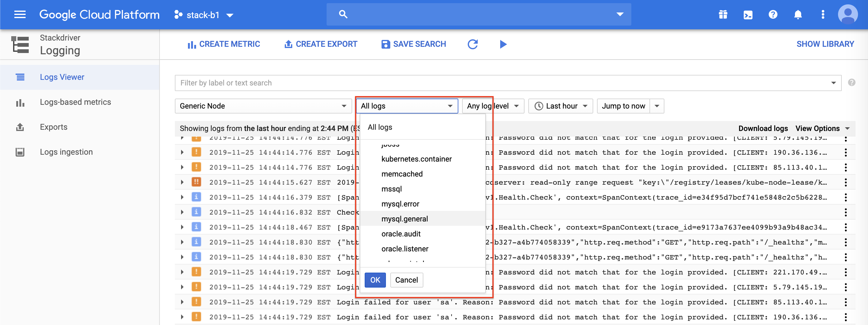This screenshot has width=868, height=325.
Task: Open the Any log level dropdown
Action: [x=493, y=106]
